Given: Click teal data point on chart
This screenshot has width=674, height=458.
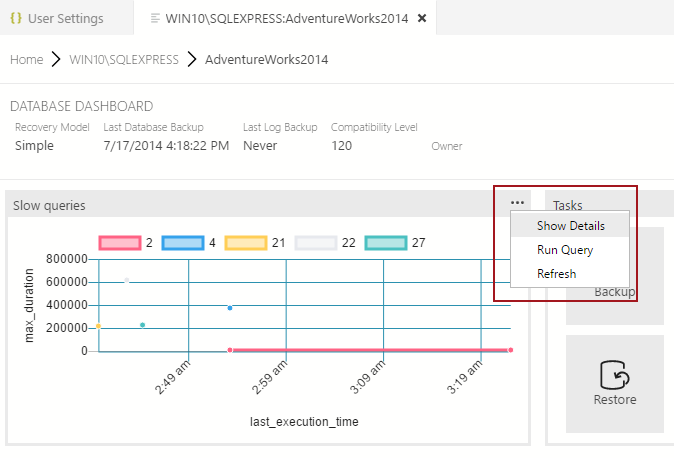Looking at the screenshot, I should click(143, 325).
